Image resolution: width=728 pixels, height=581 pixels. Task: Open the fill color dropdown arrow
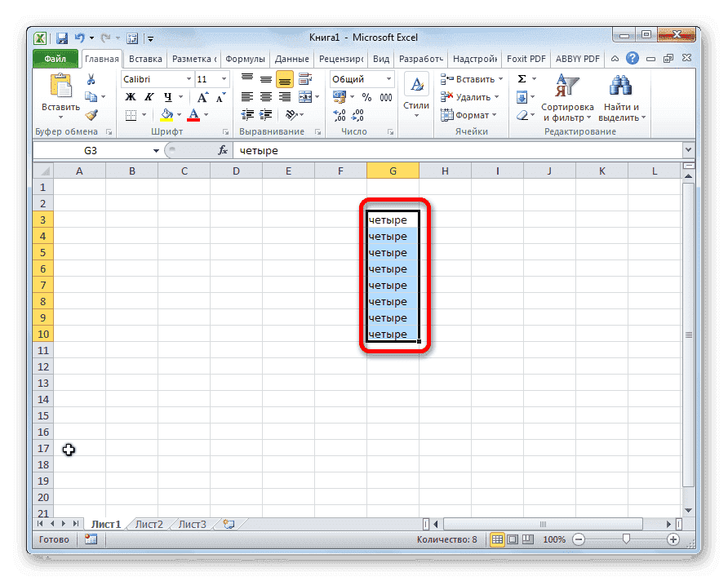(177, 114)
